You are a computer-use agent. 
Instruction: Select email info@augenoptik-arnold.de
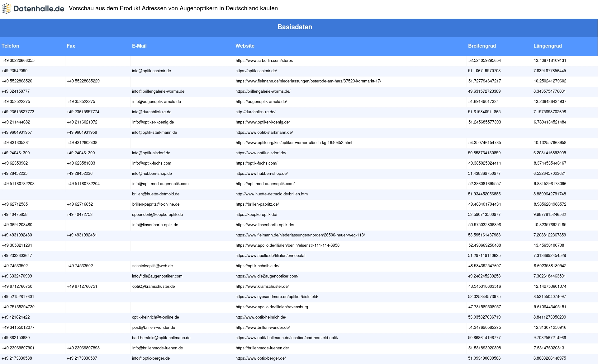(157, 102)
